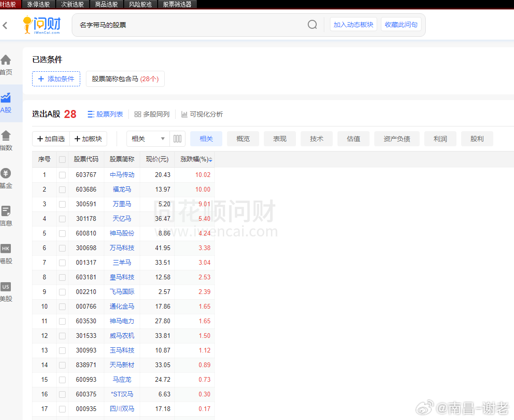514x420 pixels.
Task: Check the box for 皇马科技
Action: (62, 277)
